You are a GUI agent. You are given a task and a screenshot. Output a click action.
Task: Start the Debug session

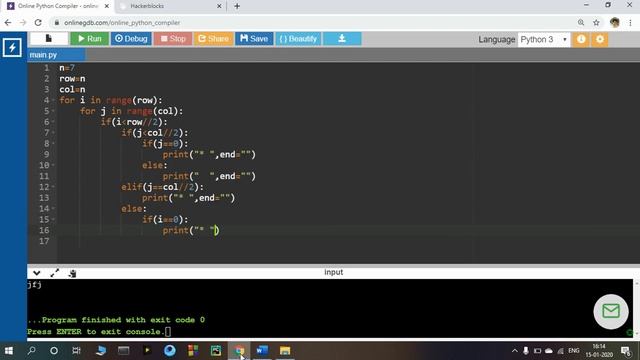coord(131,39)
